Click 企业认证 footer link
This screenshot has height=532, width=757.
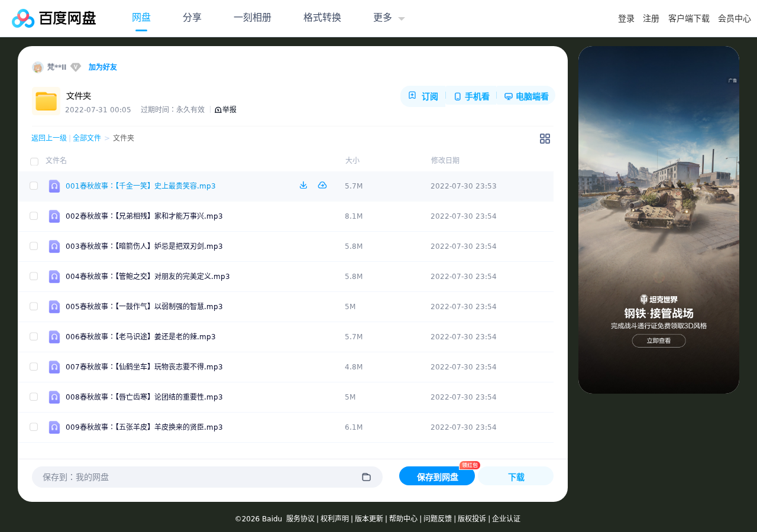506,519
